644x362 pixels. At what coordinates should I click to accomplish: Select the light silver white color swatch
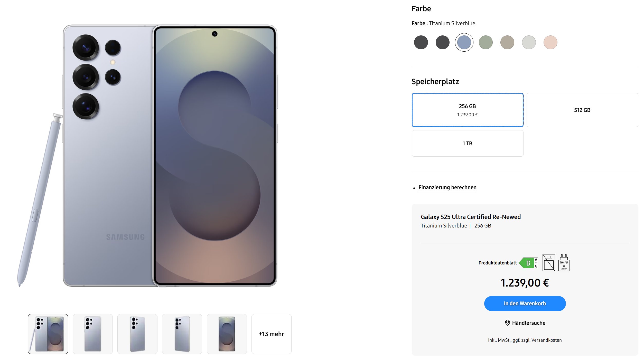[529, 42]
